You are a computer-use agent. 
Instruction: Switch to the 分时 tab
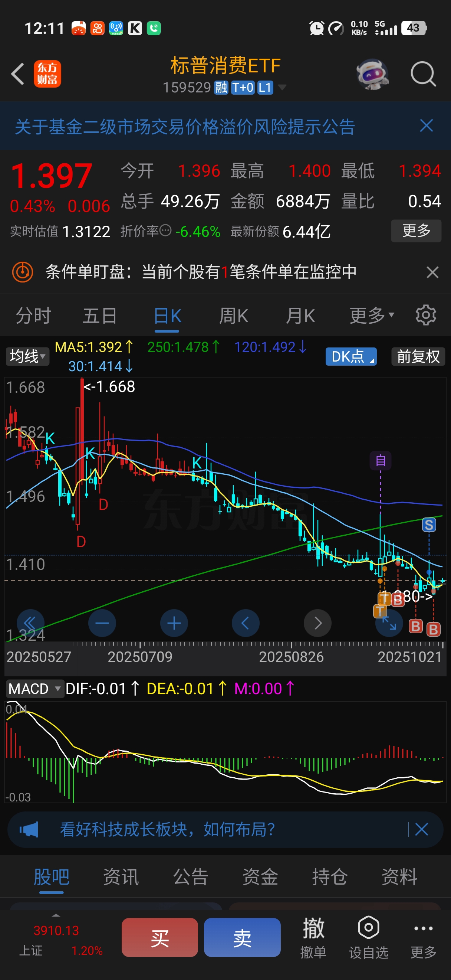click(x=33, y=316)
